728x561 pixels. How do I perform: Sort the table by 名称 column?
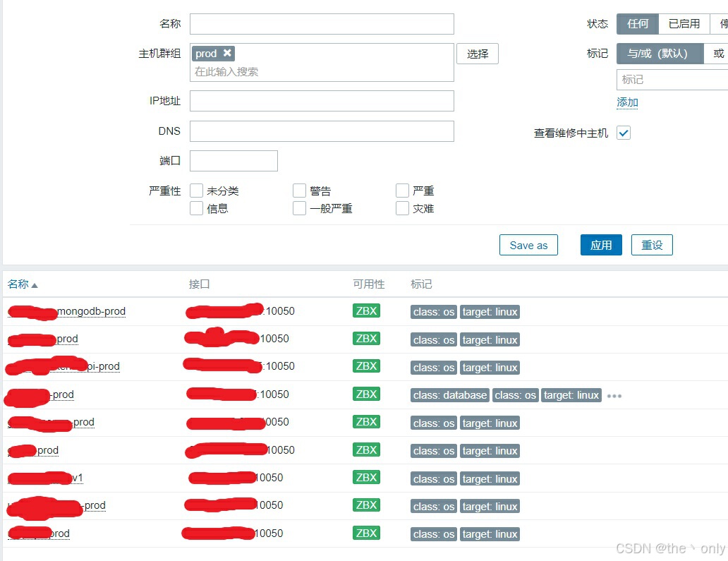tap(18, 284)
